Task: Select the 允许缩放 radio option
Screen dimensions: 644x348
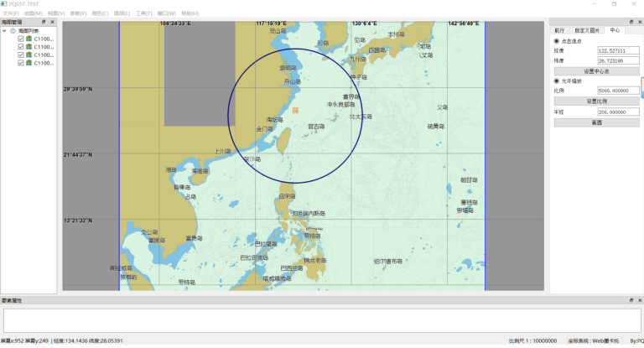Action: [557, 81]
